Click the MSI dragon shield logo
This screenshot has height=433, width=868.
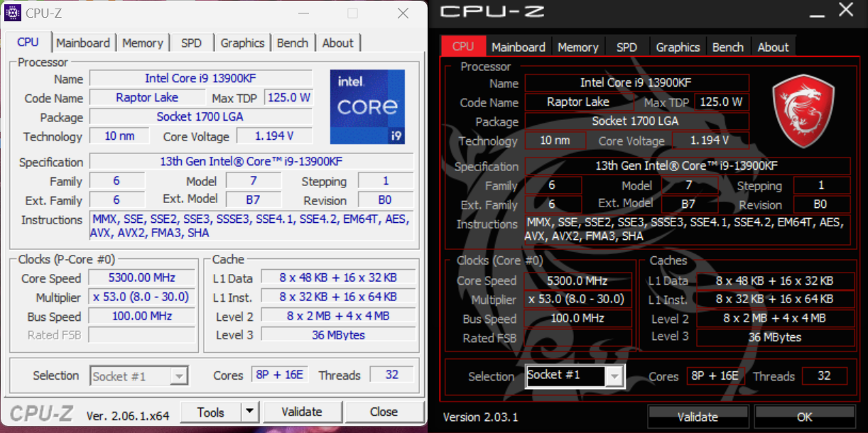click(803, 111)
